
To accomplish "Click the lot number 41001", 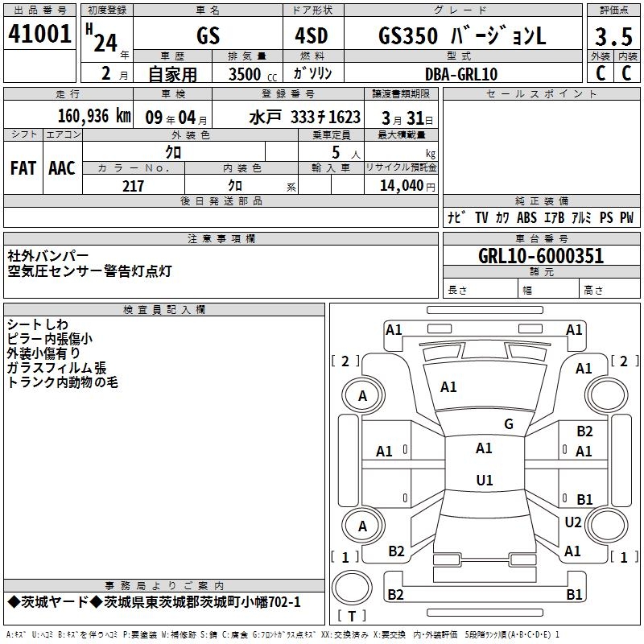I will point(39,35).
